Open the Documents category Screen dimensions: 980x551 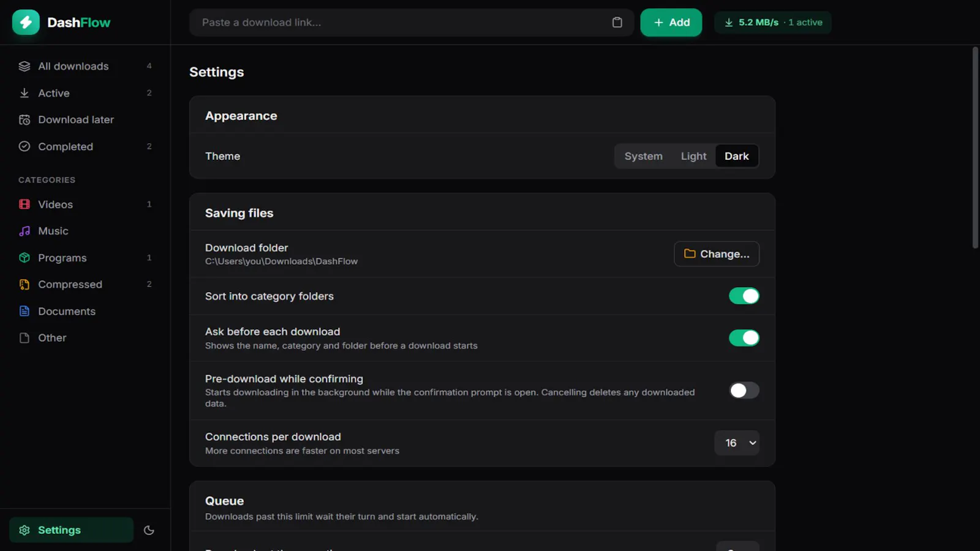[85, 311]
